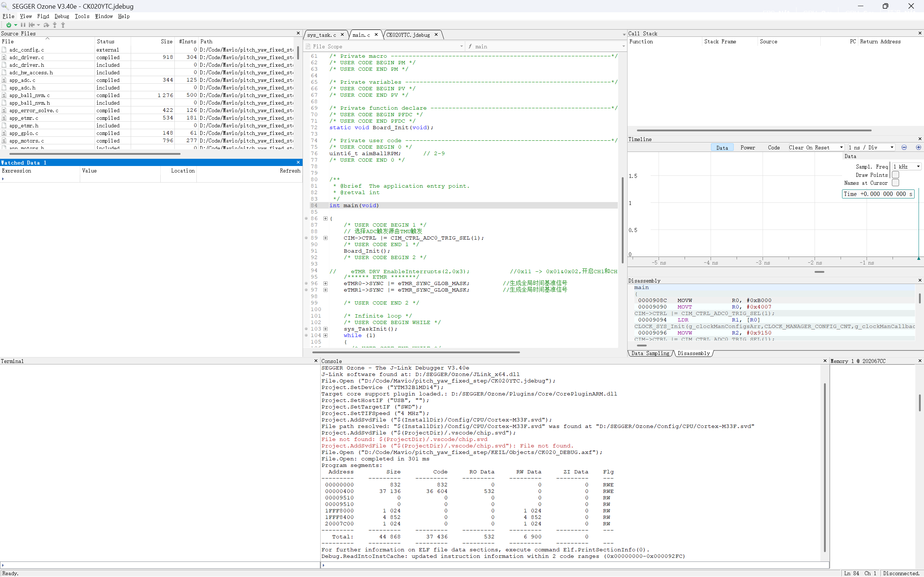Open the Start Debug dropdown arrow
The image size is (924, 577).
[x=16, y=25]
